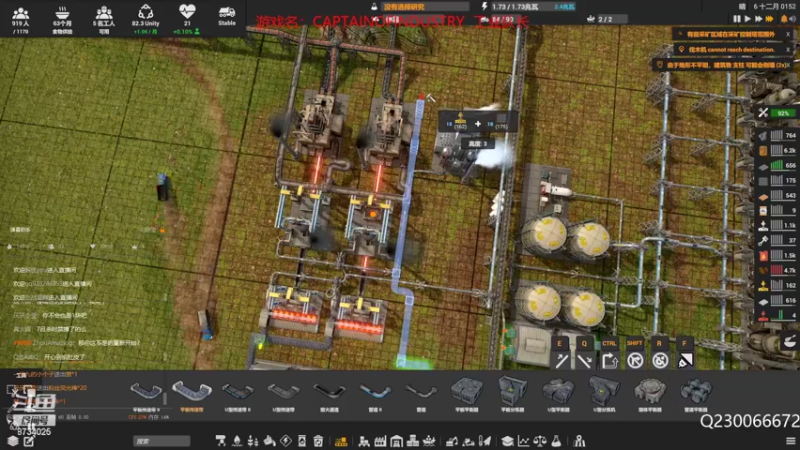Toggle the layers overlay icon
The image size is (800, 450).
click(13, 441)
